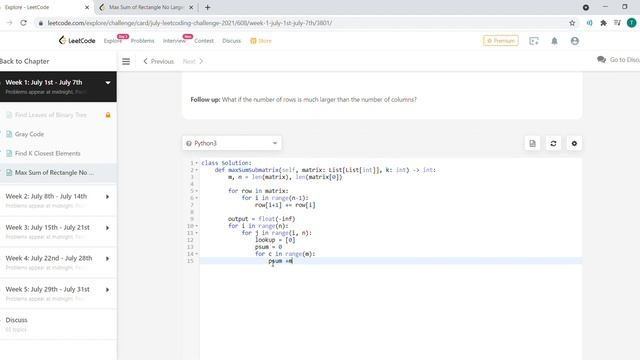Image resolution: width=640 pixels, height=360 pixels.
Task: Open Find K Closest Elements problem
Action: [47, 153]
